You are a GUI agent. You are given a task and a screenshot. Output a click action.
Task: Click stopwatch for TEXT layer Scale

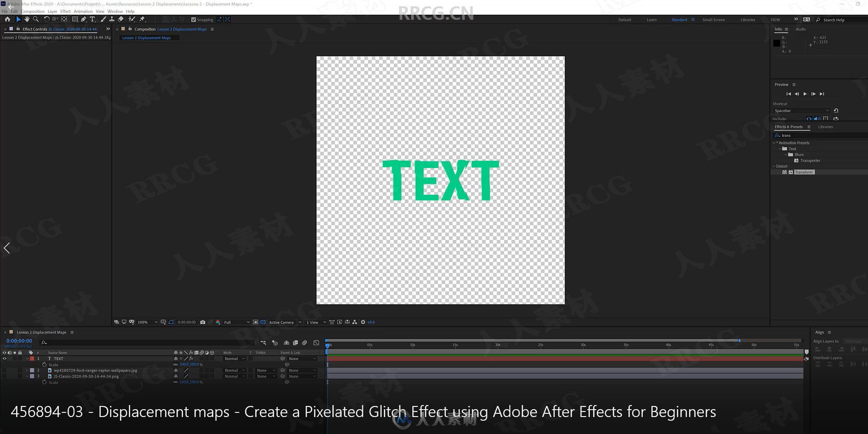(x=45, y=365)
